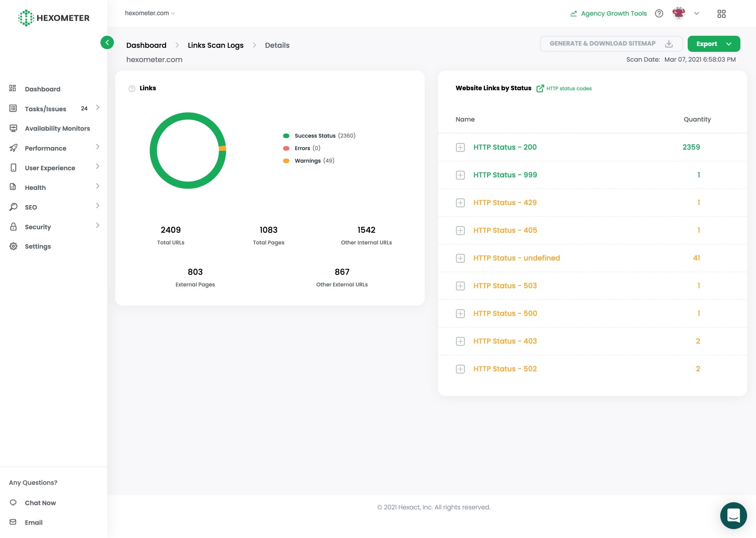Expand the HTTP Status - 500 row
The width and height of the screenshot is (756, 538).
460,314
